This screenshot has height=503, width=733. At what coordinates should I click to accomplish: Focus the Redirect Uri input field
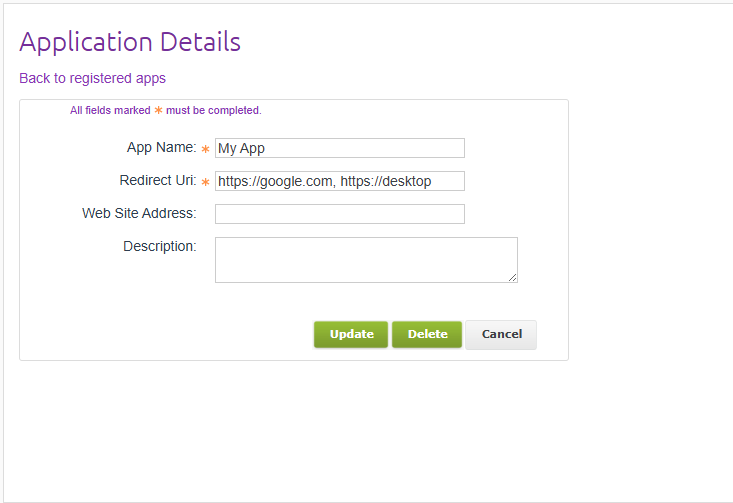pyautogui.click(x=340, y=181)
